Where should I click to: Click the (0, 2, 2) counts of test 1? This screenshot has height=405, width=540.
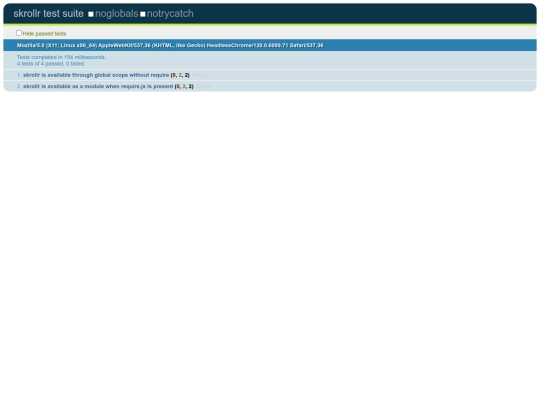[x=180, y=75]
